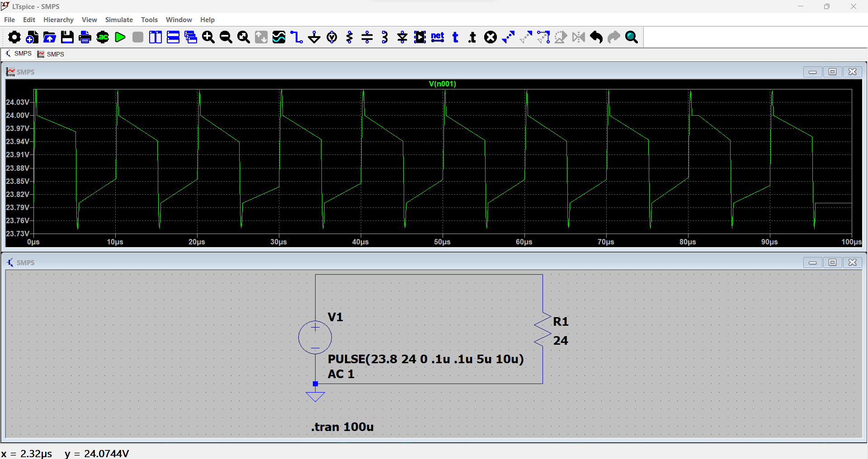Click the Zoom In magnifier
868x459 pixels.
(208, 37)
